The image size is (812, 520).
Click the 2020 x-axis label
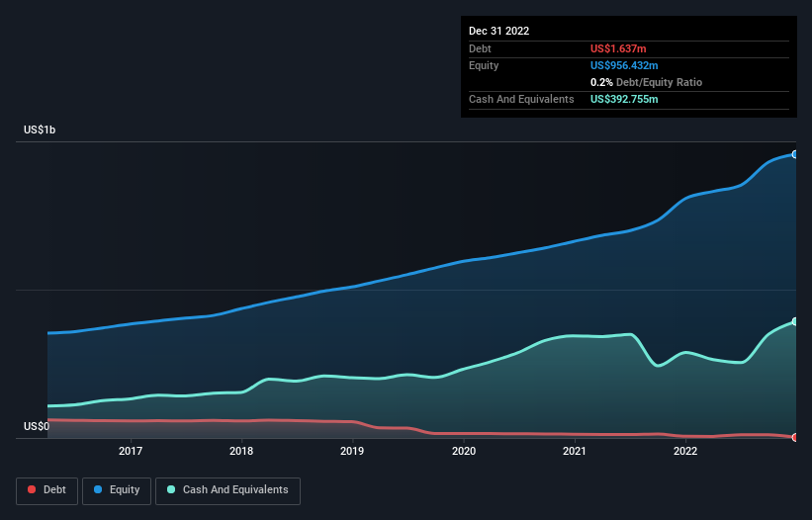coord(464,451)
